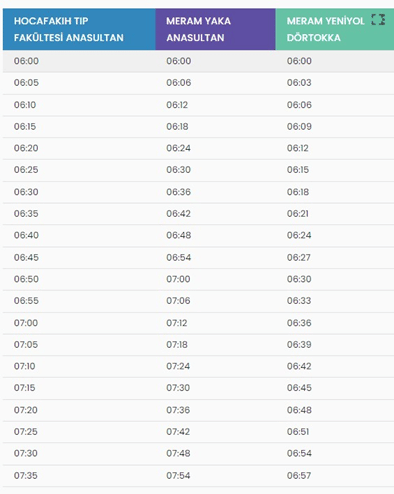The image size is (394, 494).
Task: Pick 06:09 in Meram Yeniyol column
Action: click(299, 126)
